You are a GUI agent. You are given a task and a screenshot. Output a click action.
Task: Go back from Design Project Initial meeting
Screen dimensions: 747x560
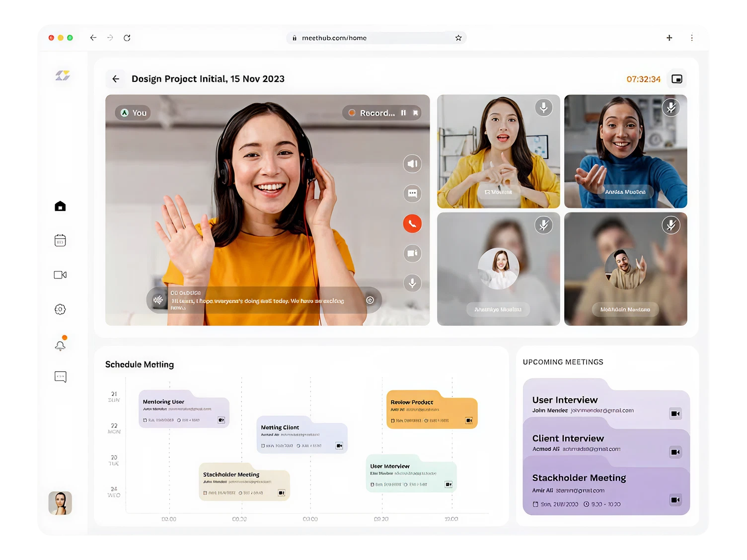click(116, 79)
